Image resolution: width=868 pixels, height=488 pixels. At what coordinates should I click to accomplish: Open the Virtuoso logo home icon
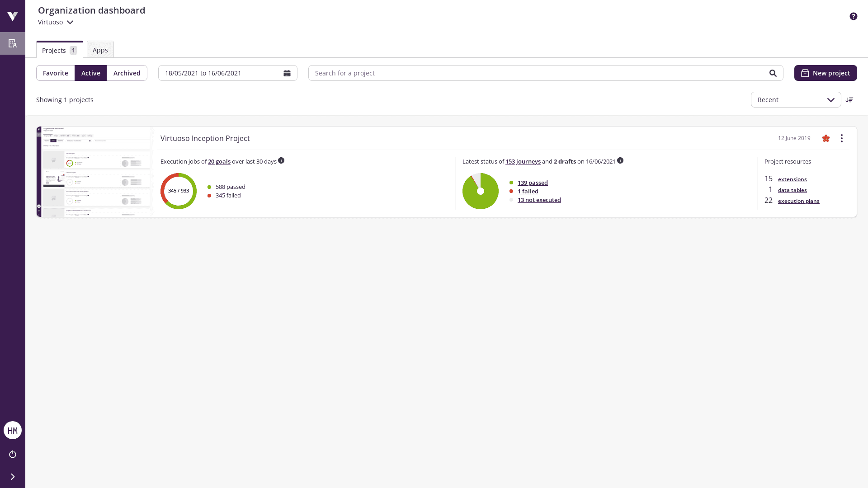12,16
